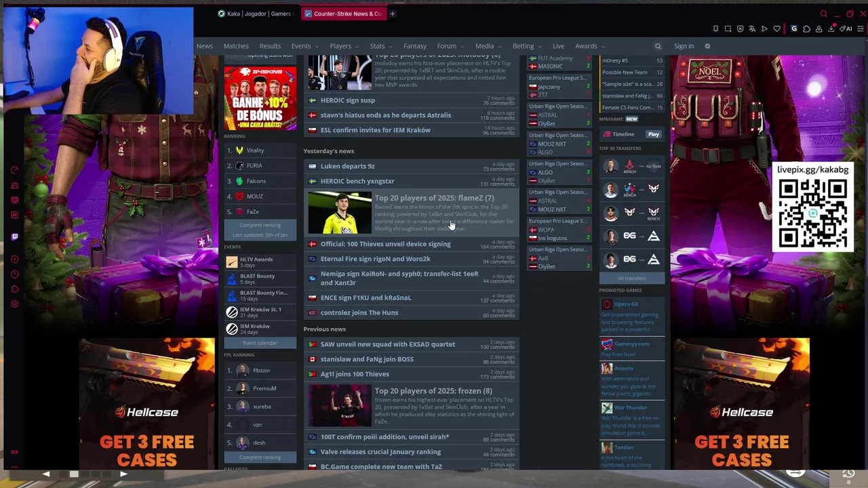Open sidebar settings hexagon icon
Screen dimensions: 868x488
[x=15, y=304]
